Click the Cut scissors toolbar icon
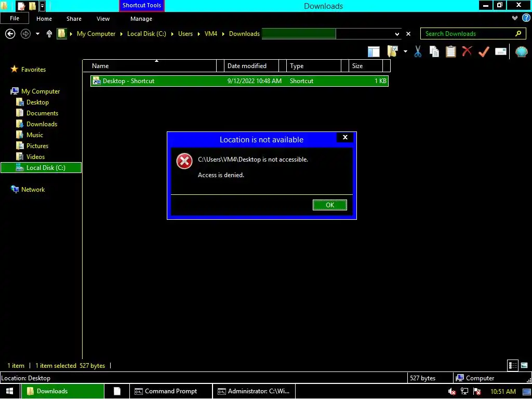 418,51
